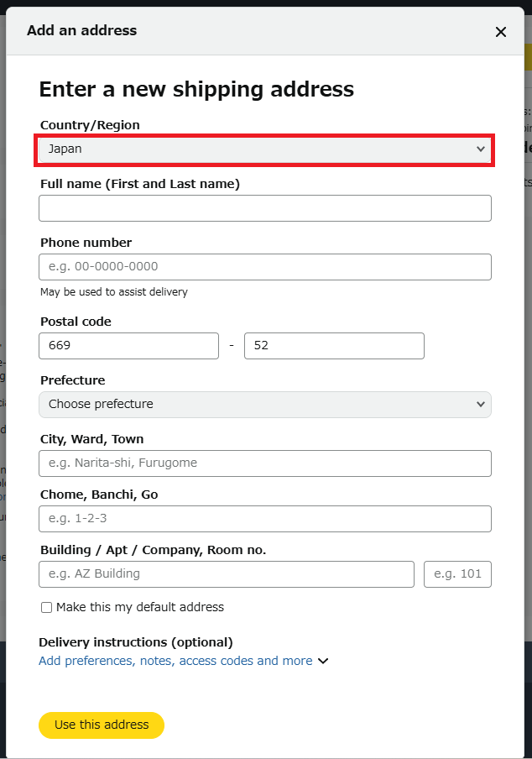The width and height of the screenshot is (532, 759).
Task: Focus the Chome, Banchi, Go input
Action: coord(264,519)
